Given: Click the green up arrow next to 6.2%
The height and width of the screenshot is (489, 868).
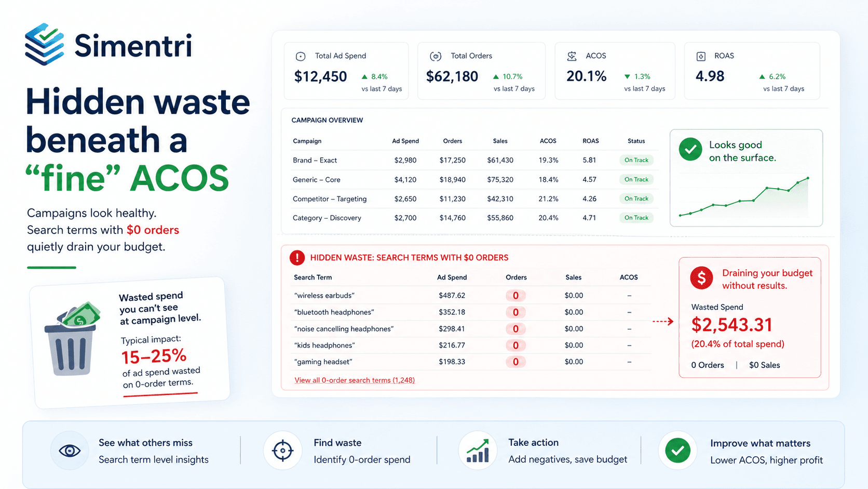Looking at the screenshot, I should pyautogui.click(x=762, y=76).
